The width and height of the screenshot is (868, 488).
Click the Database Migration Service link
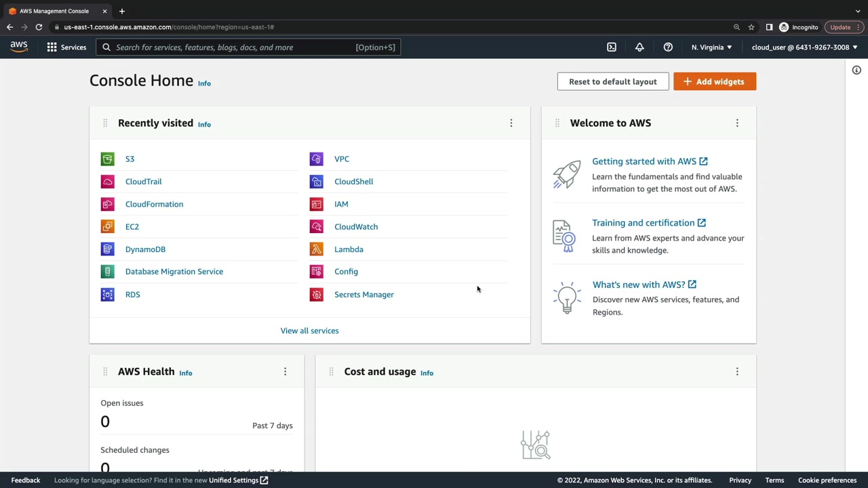click(x=174, y=272)
